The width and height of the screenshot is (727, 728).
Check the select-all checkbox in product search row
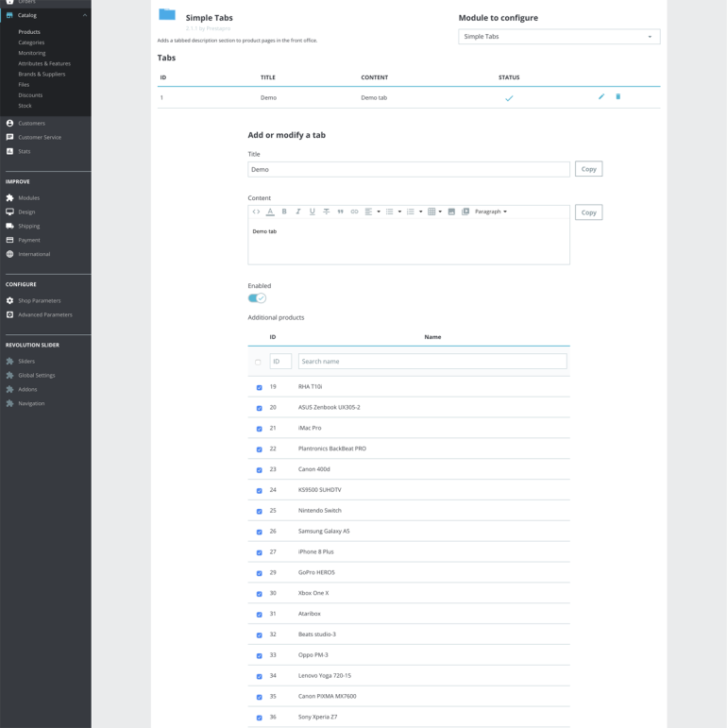(258, 363)
